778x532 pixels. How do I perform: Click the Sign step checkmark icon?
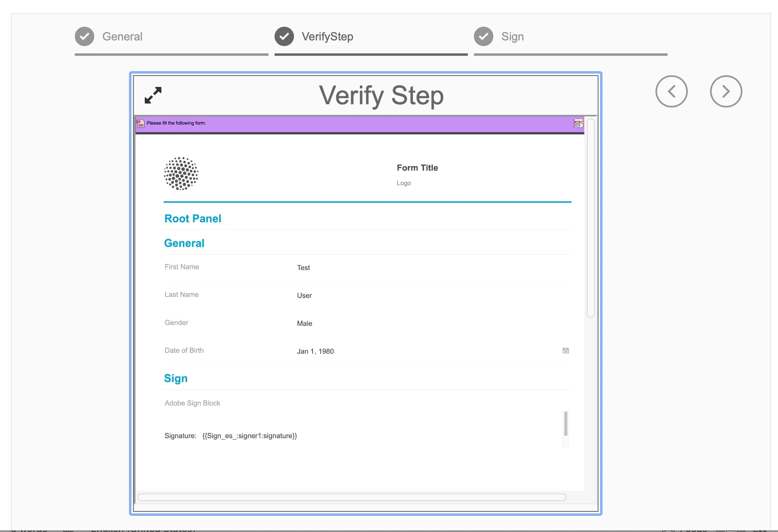pos(484,37)
